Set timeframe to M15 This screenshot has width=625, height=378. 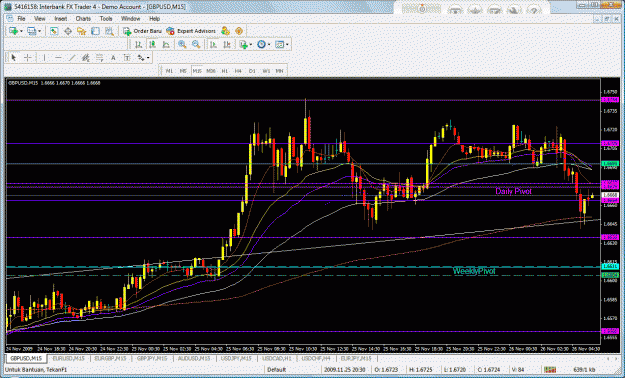197,71
